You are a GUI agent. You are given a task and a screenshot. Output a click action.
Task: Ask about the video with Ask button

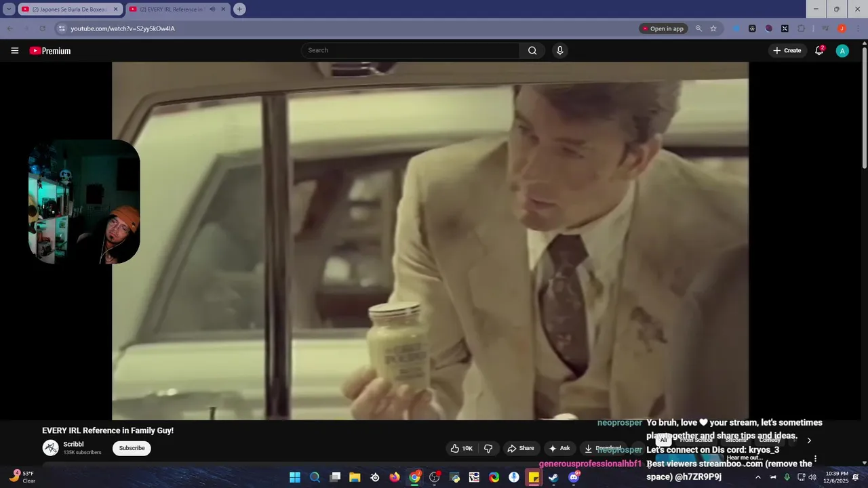(x=559, y=449)
